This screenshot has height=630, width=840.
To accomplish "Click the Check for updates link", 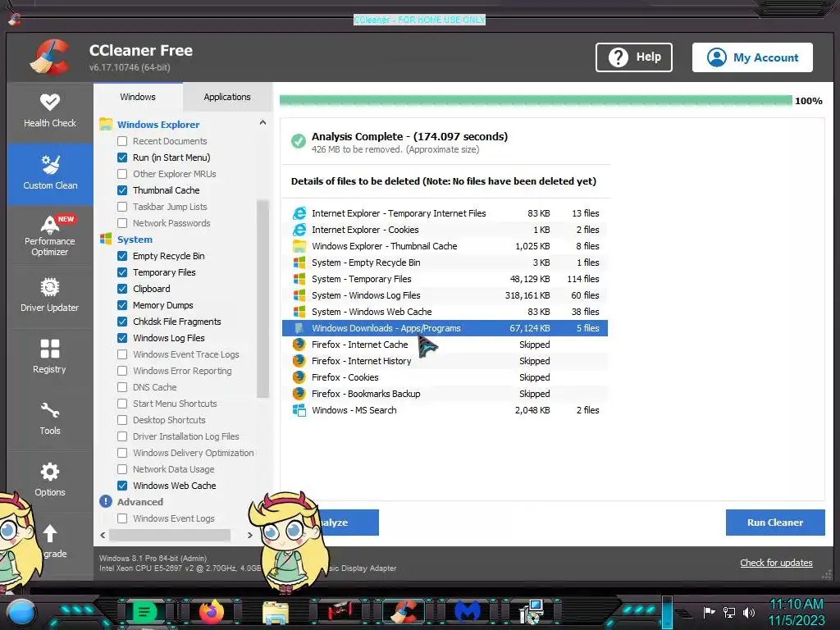I will coord(776,563).
